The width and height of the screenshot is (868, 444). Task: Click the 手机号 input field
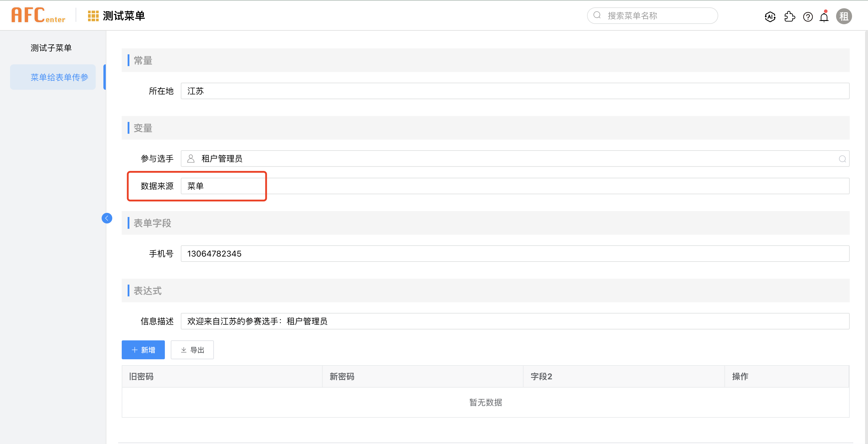(x=515, y=254)
